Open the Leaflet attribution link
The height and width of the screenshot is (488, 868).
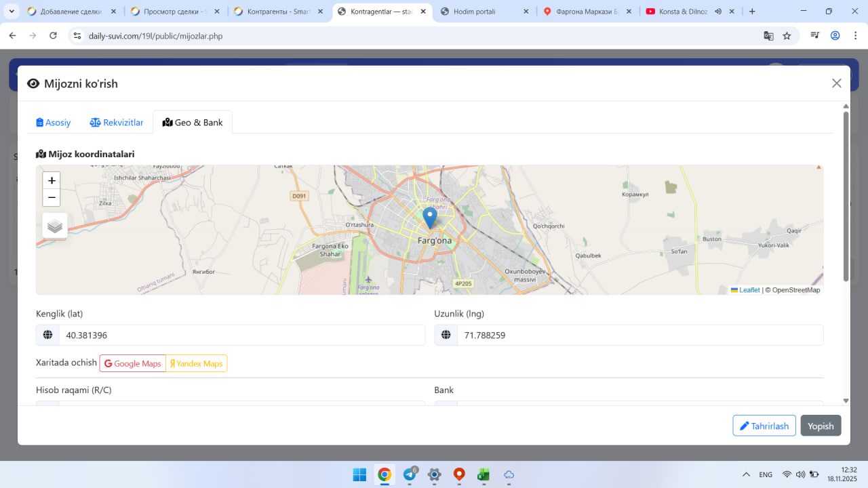749,290
